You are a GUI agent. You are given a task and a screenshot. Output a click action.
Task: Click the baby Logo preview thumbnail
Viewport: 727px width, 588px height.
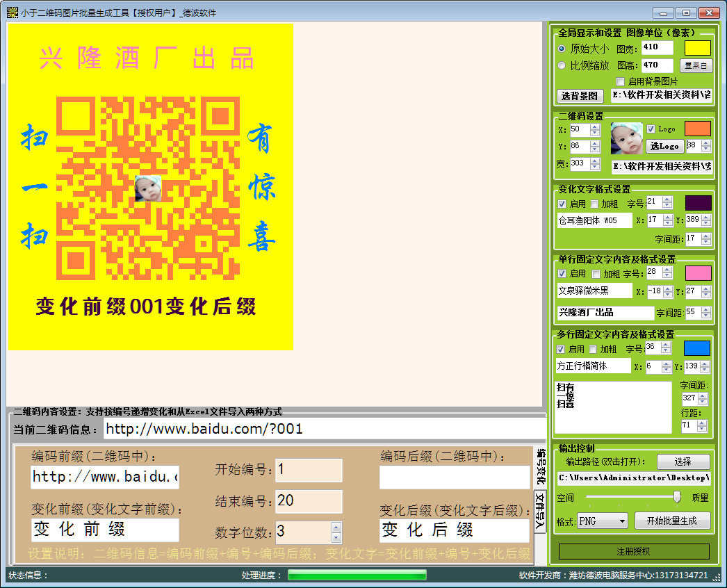pos(626,138)
